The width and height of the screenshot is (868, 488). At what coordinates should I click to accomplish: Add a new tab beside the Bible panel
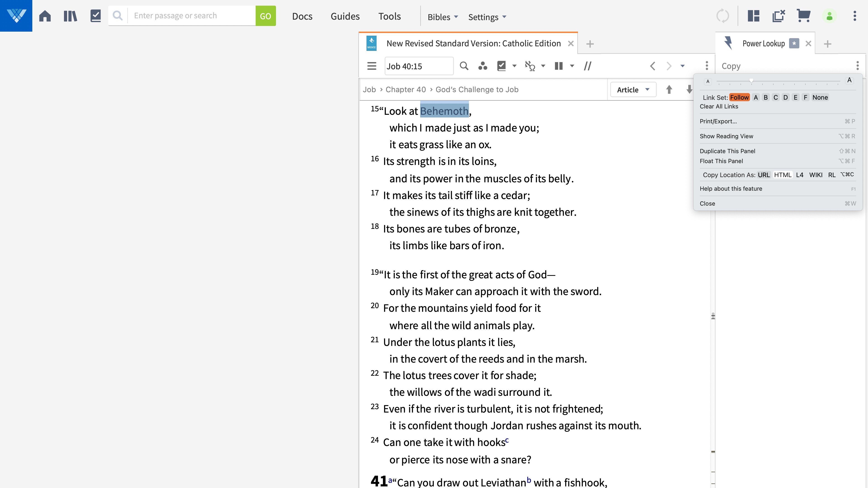click(x=590, y=44)
